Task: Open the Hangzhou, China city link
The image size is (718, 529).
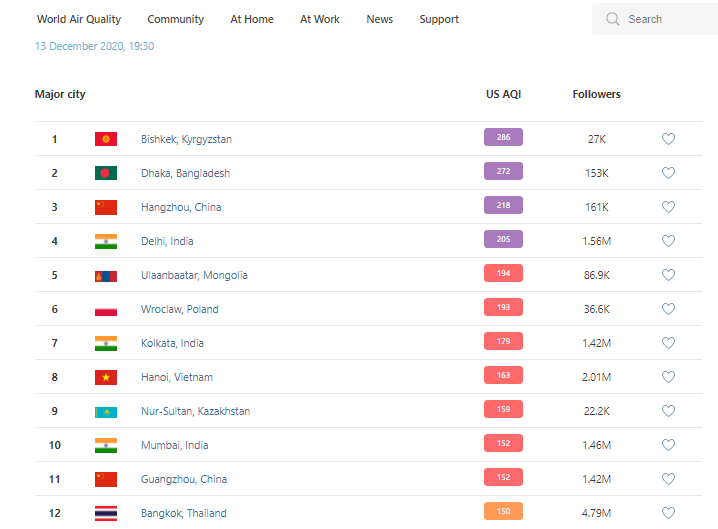Action: tap(181, 207)
